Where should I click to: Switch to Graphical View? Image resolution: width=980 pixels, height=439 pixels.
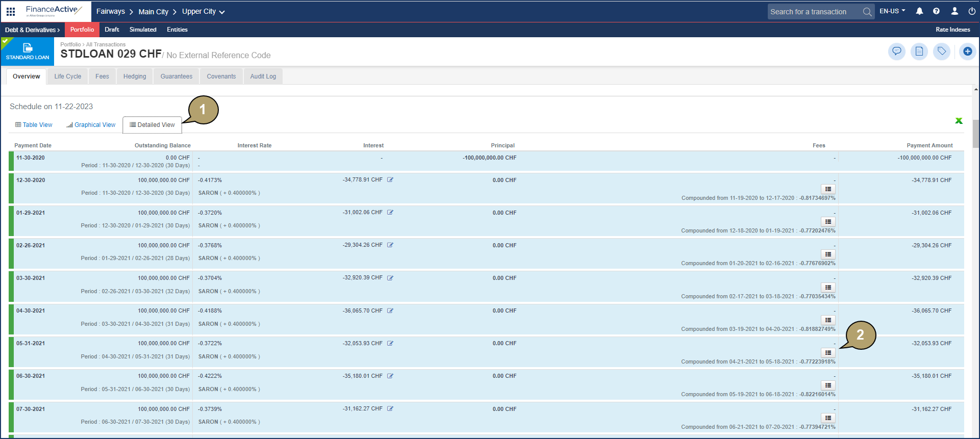[x=91, y=125]
